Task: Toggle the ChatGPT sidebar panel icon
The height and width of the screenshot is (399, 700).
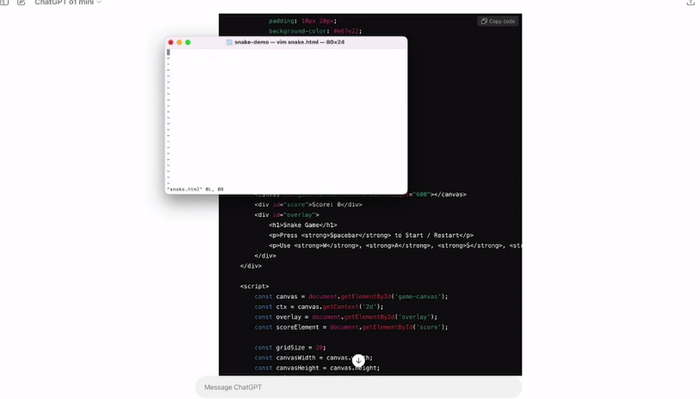Action: [x=4, y=2]
